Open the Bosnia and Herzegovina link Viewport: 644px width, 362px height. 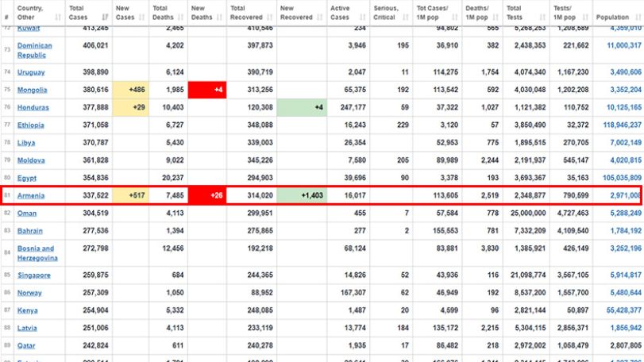pos(37,253)
